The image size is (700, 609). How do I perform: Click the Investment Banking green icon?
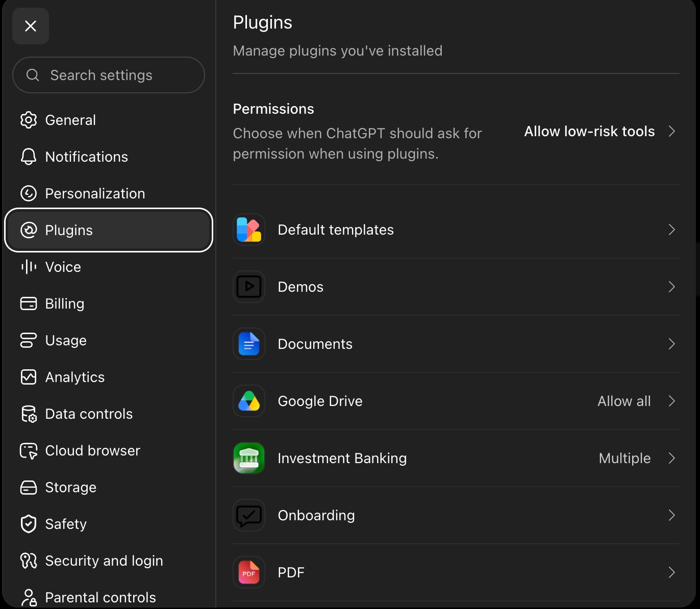[249, 458]
